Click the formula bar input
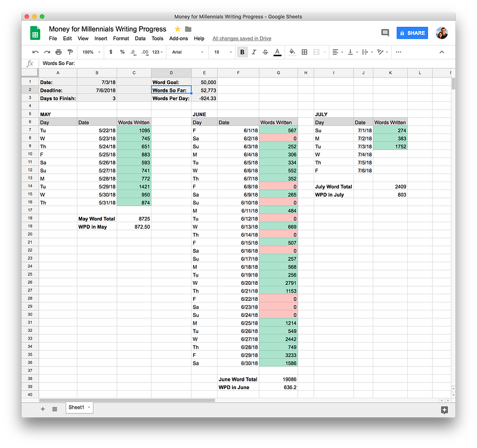477x448 pixels. point(246,63)
